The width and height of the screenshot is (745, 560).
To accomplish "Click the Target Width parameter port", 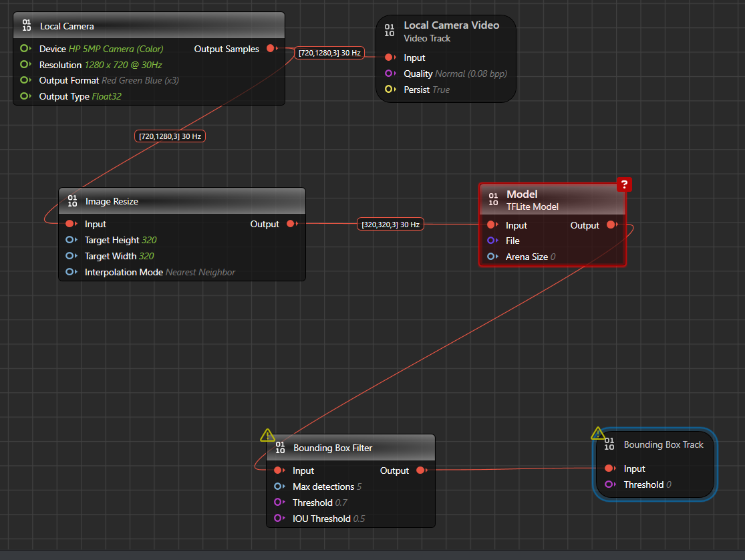I will pyautogui.click(x=71, y=256).
